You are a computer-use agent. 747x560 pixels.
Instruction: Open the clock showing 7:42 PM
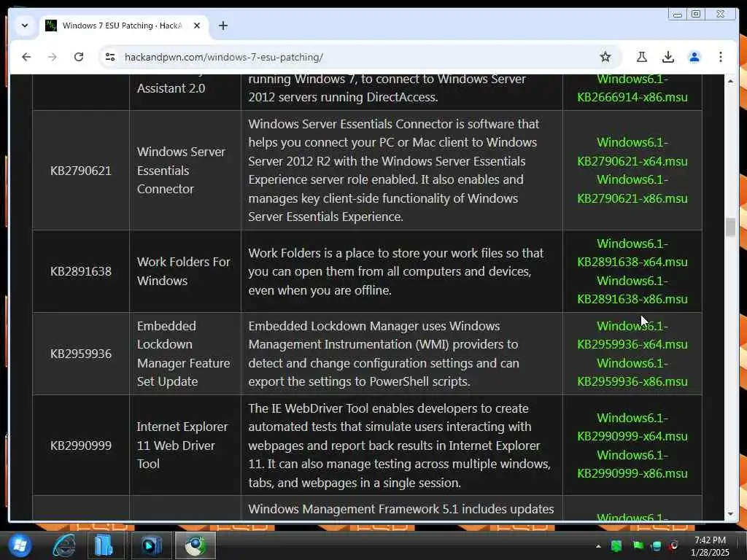[710, 546]
